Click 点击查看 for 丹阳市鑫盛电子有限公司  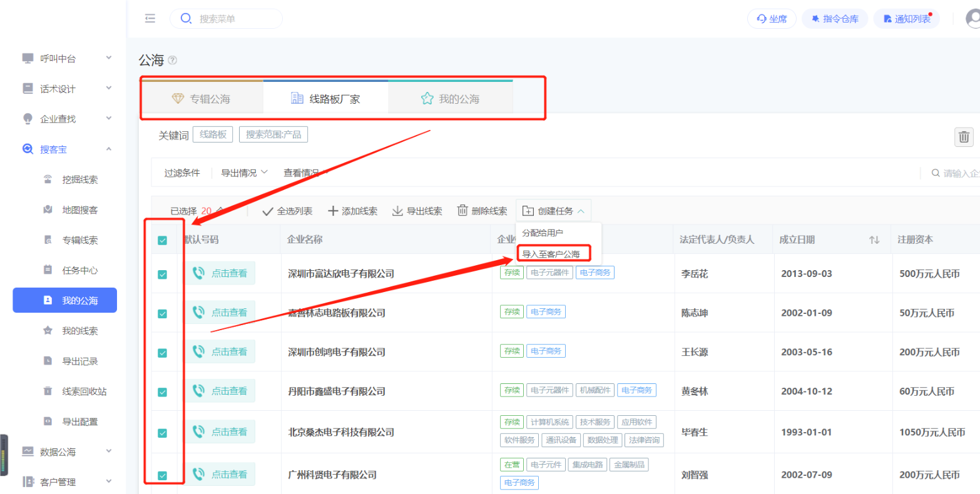pos(228,391)
